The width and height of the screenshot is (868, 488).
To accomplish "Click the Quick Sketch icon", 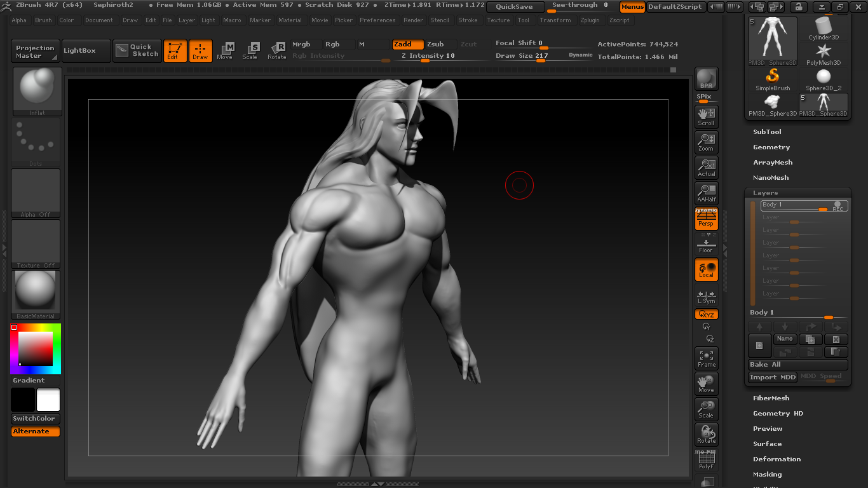I will (137, 51).
